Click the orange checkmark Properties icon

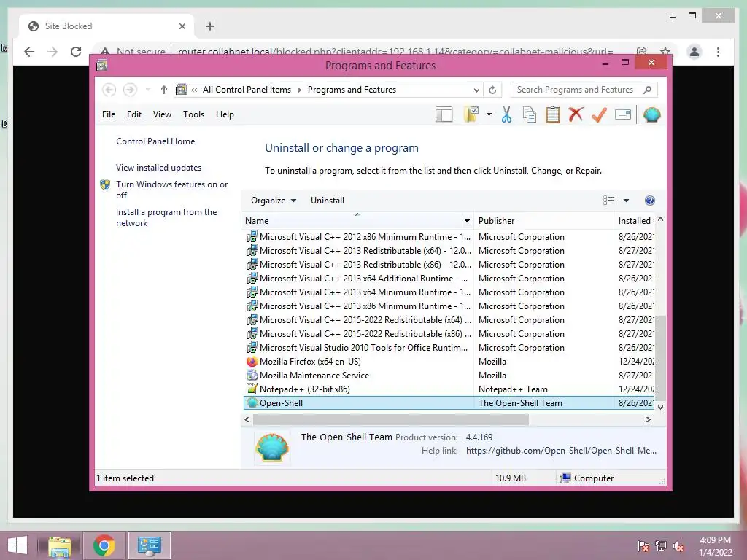(x=600, y=114)
